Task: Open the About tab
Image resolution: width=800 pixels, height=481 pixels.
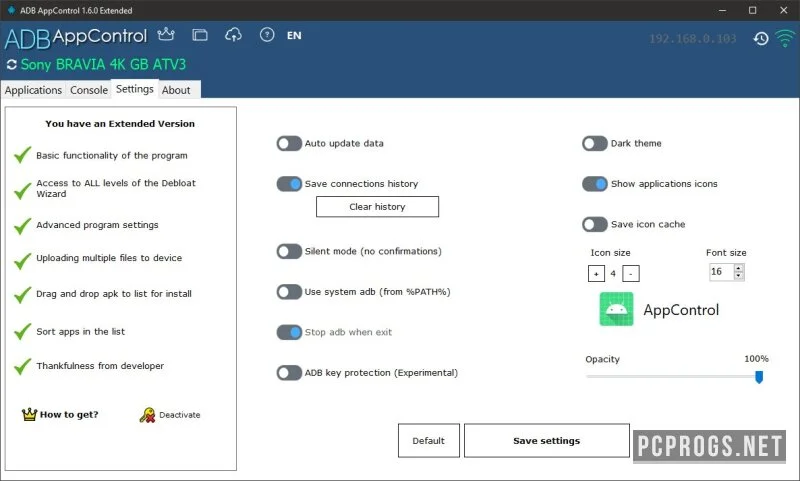Action: coord(176,90)
